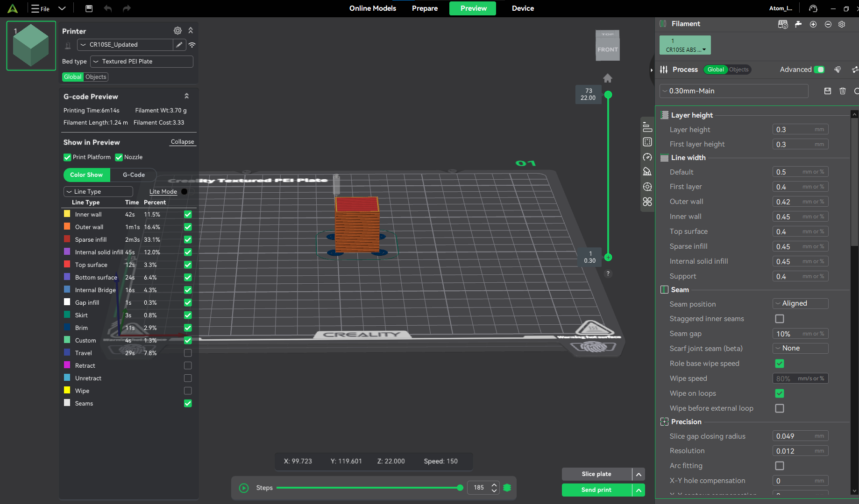
Task: Click the help question mark near layer slider
Action: [x=608, y=273]
